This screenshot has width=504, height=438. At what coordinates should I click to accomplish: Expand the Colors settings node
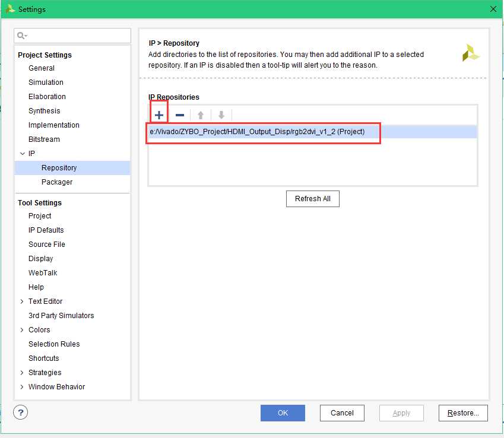[22, 330]
